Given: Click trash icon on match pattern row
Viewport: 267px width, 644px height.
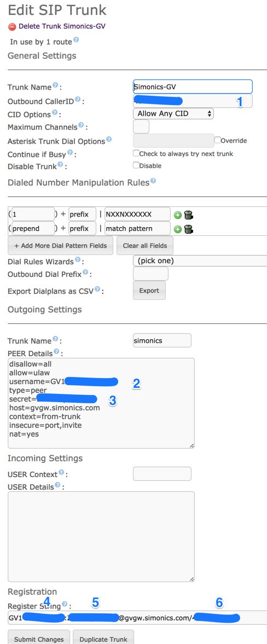Looking at the screenshot, I should click(189, 229).
